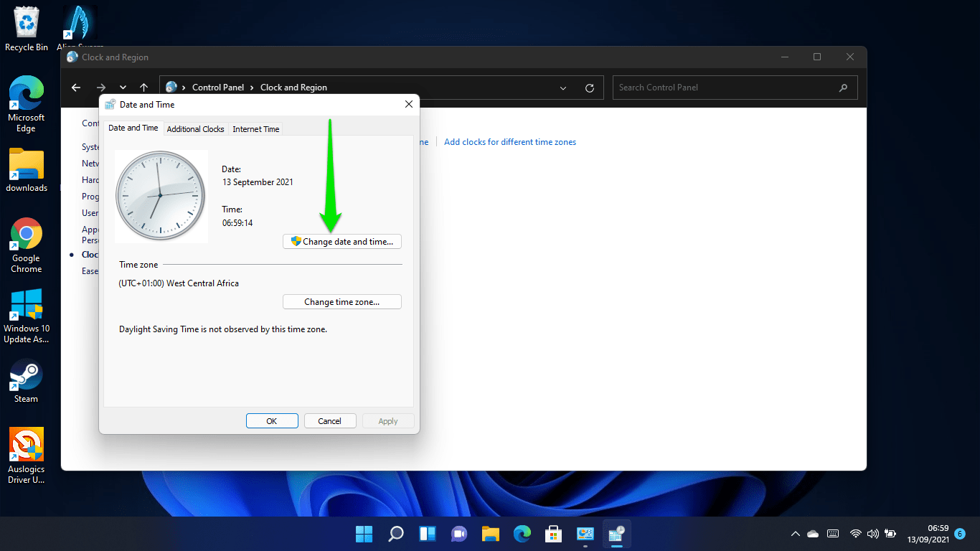The image size is (980, 551).
Task: Refresh the Control Panel view
Action: [x=590, y=88]
